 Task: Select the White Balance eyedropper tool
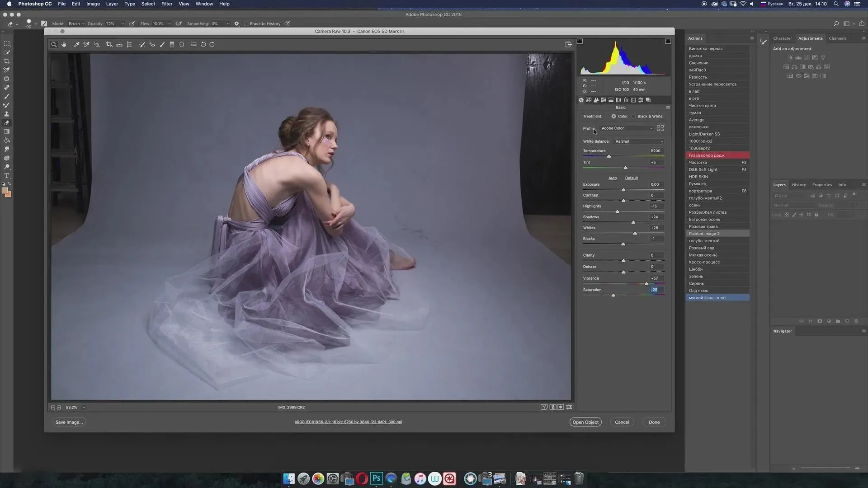click(76, 44)
